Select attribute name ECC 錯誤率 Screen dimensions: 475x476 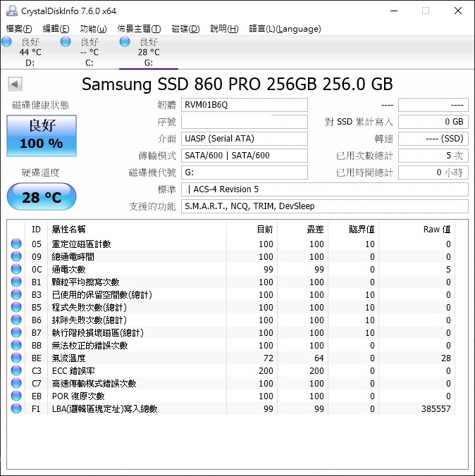click(x=73, y=370)
